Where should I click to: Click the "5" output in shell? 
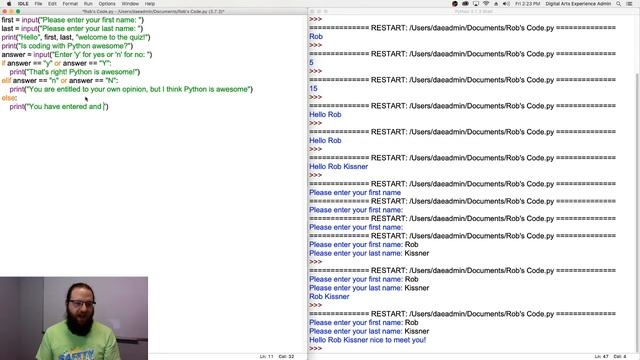[x=311, y=62]
